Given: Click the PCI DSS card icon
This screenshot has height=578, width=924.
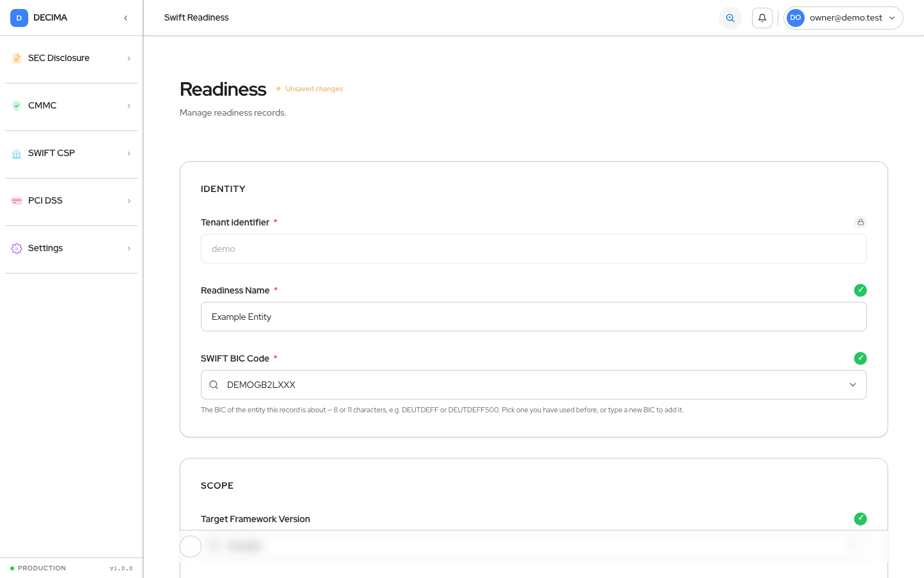Looking at the screenshot, I should [17, 201].
